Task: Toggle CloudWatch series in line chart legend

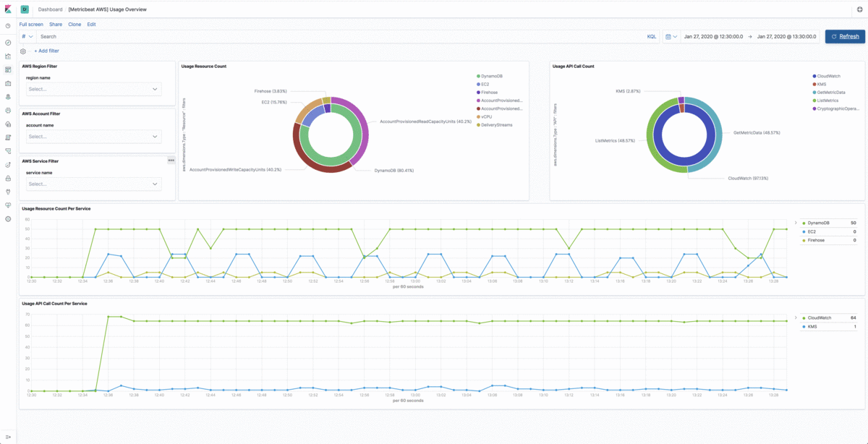Action: (x=820, y=317)
